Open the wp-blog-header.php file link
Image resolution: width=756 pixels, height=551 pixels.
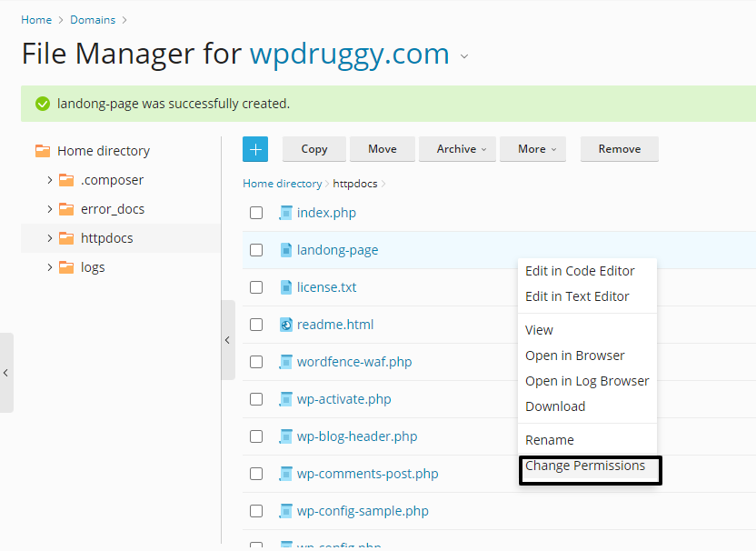coord(357,436)
